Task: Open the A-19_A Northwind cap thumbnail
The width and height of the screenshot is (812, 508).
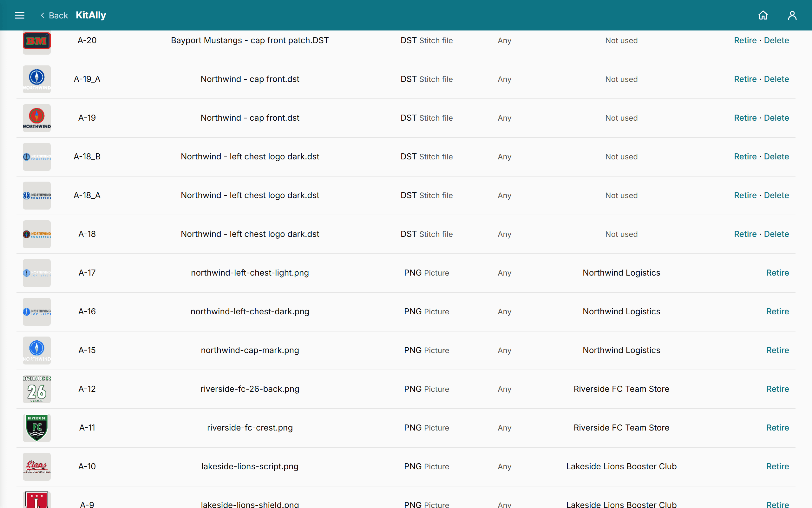Action: pyautogui.click(x=36, y=79)
